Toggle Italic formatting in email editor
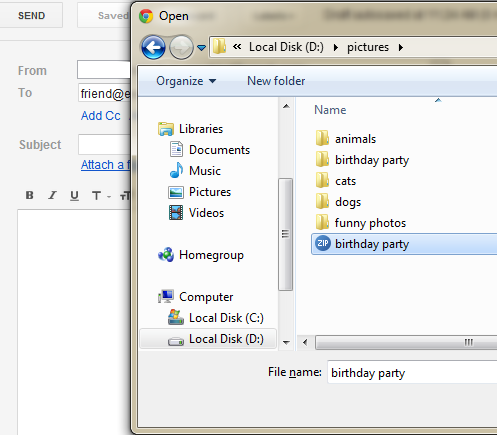Viewport: 497px width, 435px height. [x=52, y=195]
